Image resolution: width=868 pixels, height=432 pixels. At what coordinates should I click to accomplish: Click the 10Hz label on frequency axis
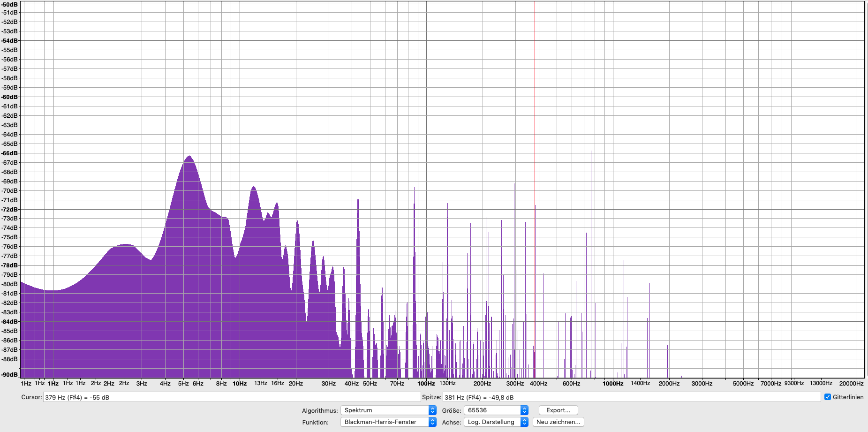point(240,383)
